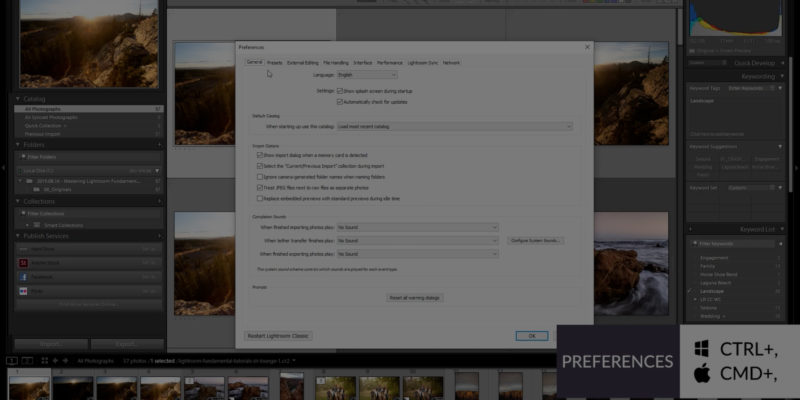Toggle Show splash screen during startup
This screenshot has height=400, width=800.
(340, 91)
